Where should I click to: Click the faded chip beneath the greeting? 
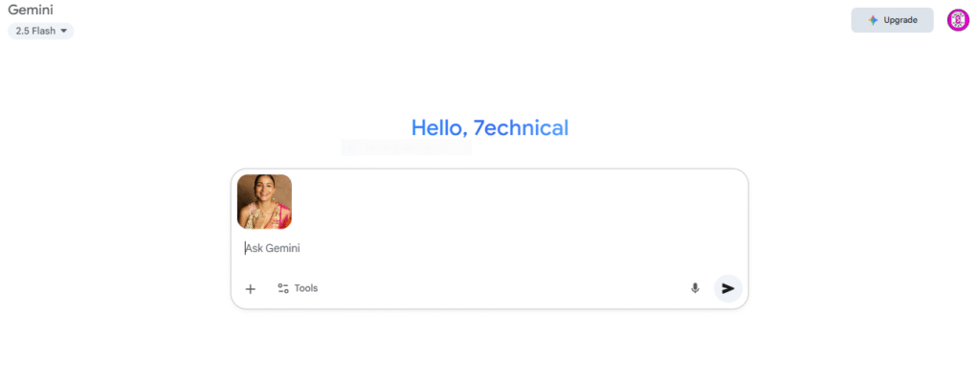(x=406, y=147)
